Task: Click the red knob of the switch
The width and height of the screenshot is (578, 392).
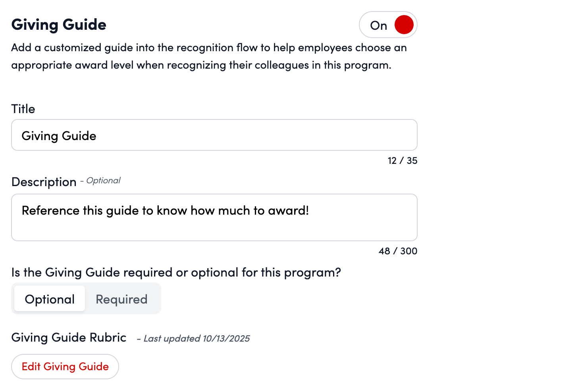Action: pyautogui.click(x=404, y=25)
